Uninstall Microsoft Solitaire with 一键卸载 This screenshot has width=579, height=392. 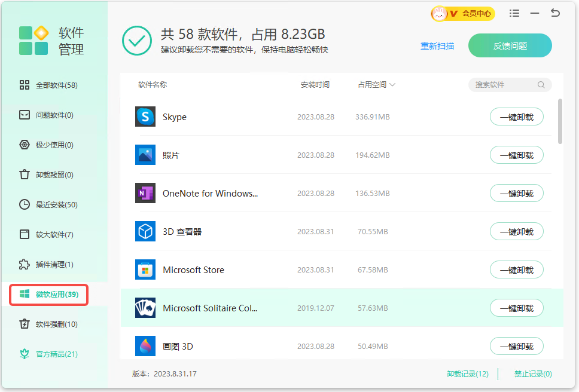pyautogui.click(x=517, y=308)
